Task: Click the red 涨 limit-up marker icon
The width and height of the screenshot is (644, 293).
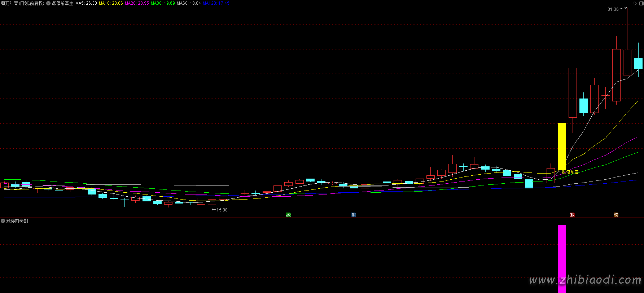Action: pos(572,215)
